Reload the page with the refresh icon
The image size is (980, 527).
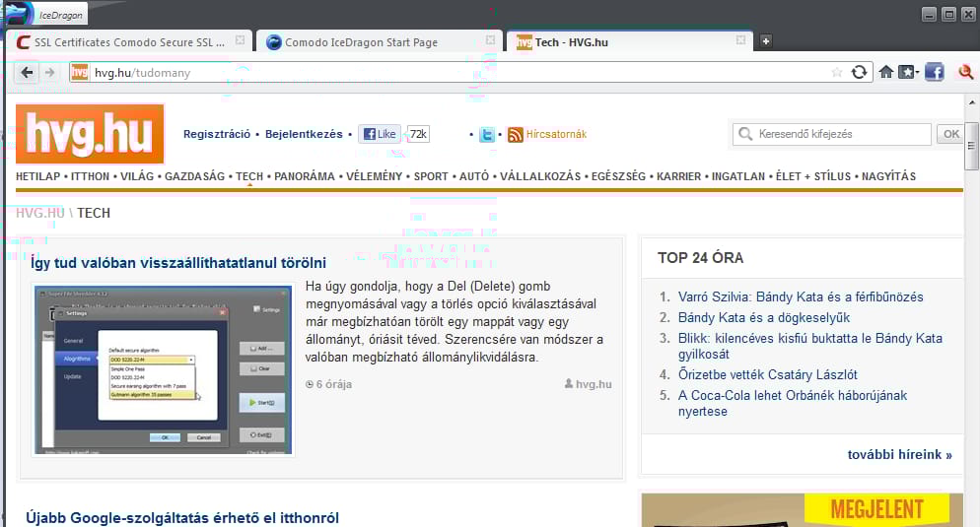click(860, 73)
